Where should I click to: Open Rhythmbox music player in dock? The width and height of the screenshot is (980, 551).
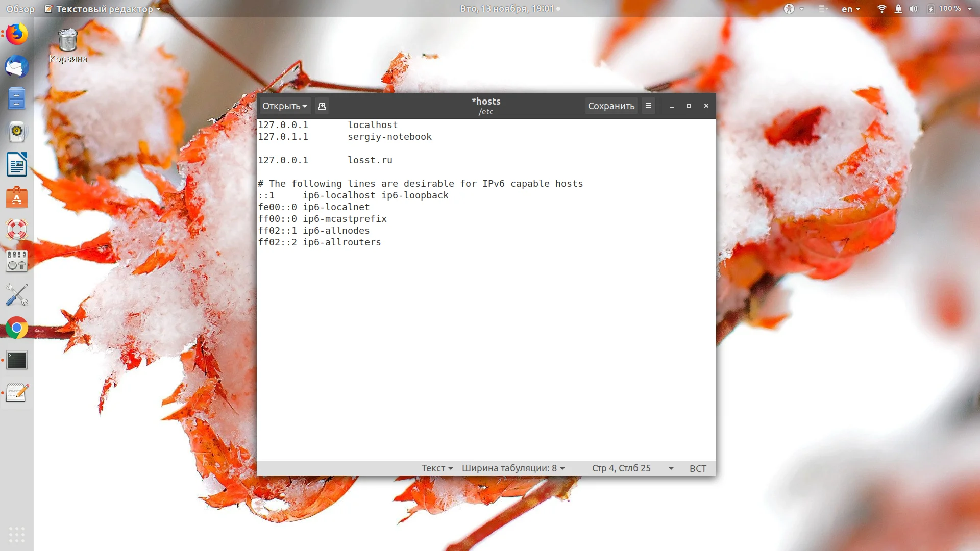click(x=17, y=132)
